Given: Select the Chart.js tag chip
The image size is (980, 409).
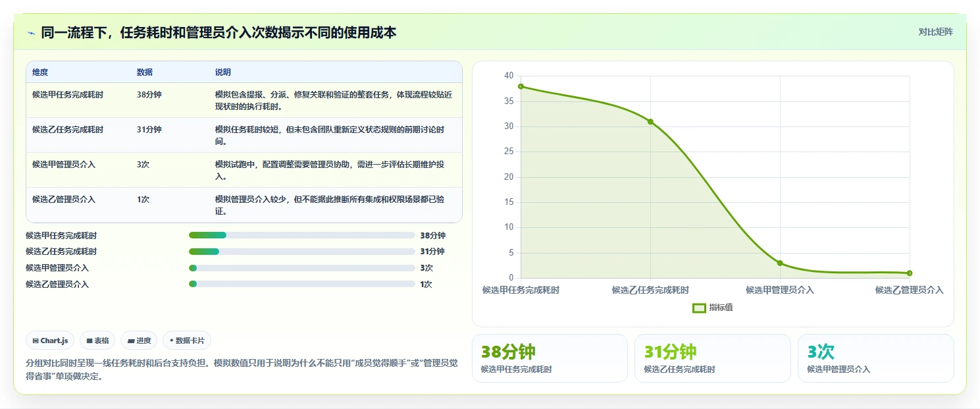Looking at the screenshot, I should (51, 341).
